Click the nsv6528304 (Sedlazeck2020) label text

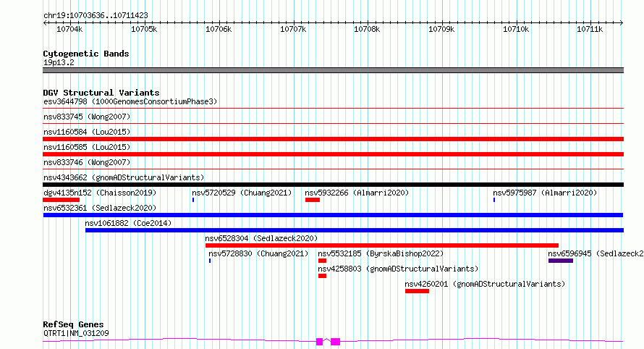click(261, 238)
